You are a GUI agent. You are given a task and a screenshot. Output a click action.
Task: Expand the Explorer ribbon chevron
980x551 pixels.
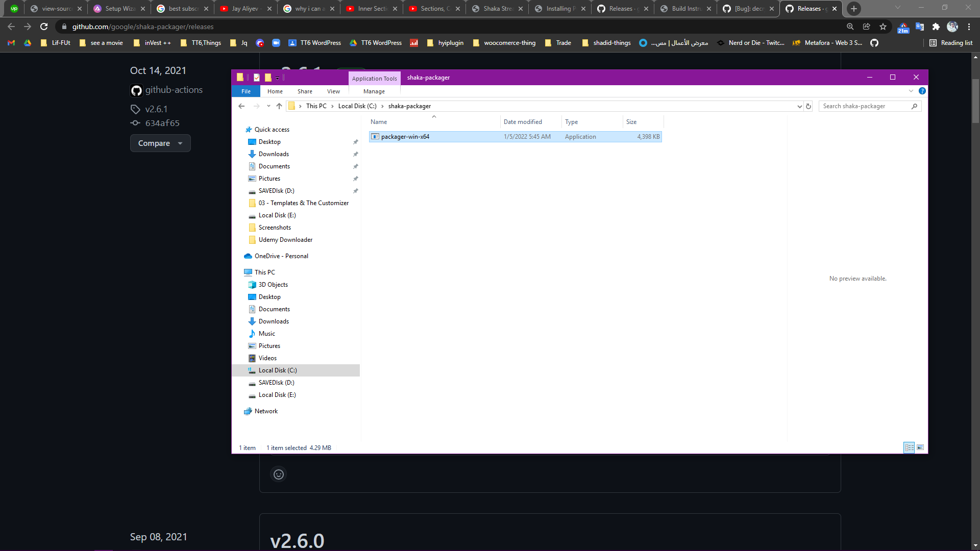(911, 91)
